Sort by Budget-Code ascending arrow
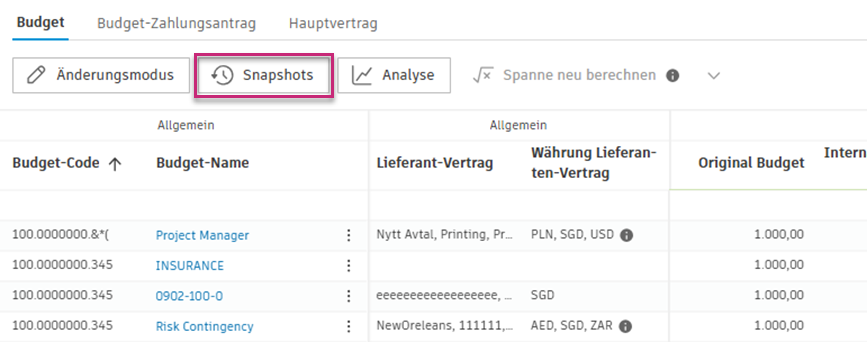This screenshot has height=361, width=867. click(115, 163)
